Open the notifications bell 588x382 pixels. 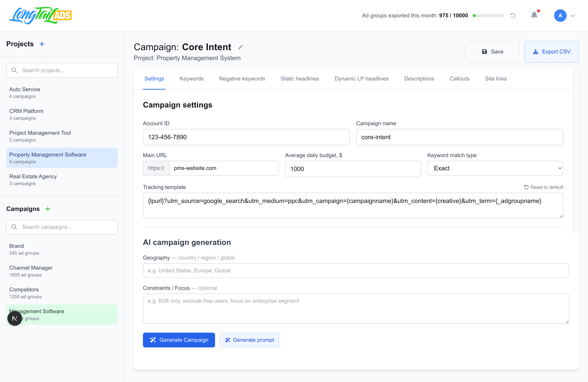(x=534, y=15)
